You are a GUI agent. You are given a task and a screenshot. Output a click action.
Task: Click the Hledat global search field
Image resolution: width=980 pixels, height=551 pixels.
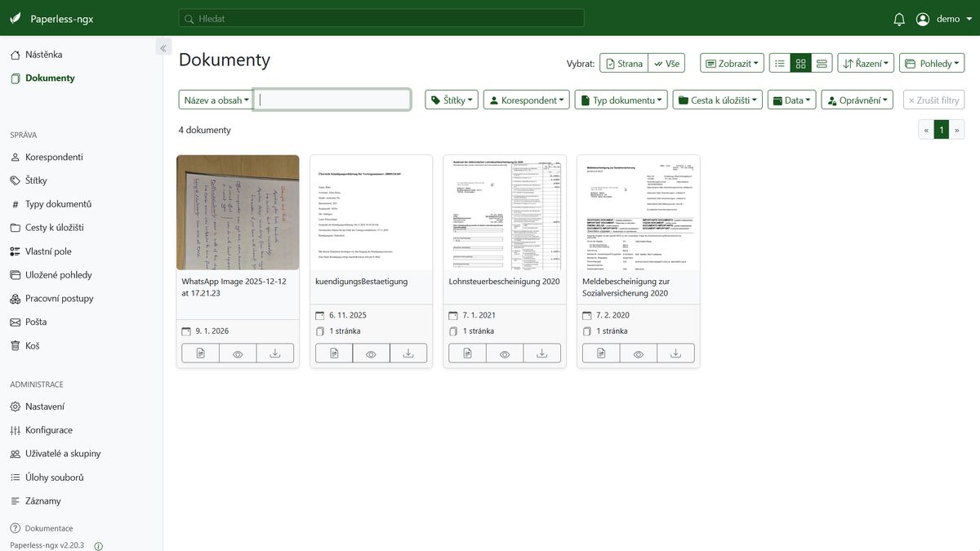381,18
